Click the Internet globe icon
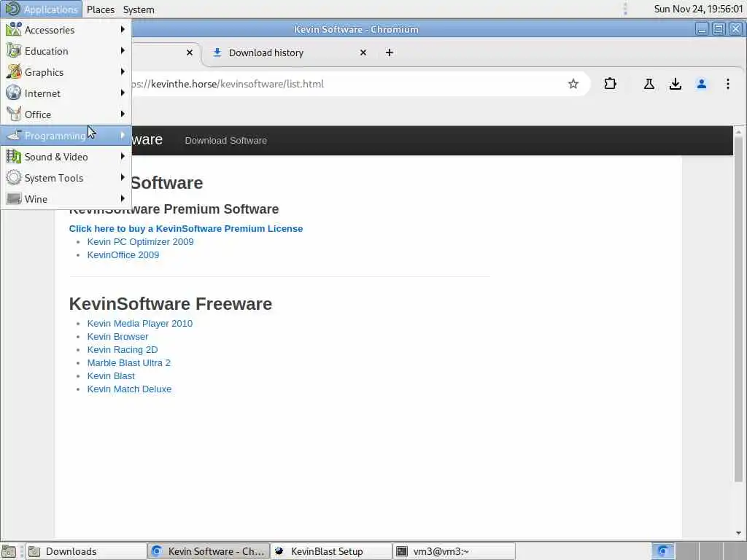 (13, 93)
